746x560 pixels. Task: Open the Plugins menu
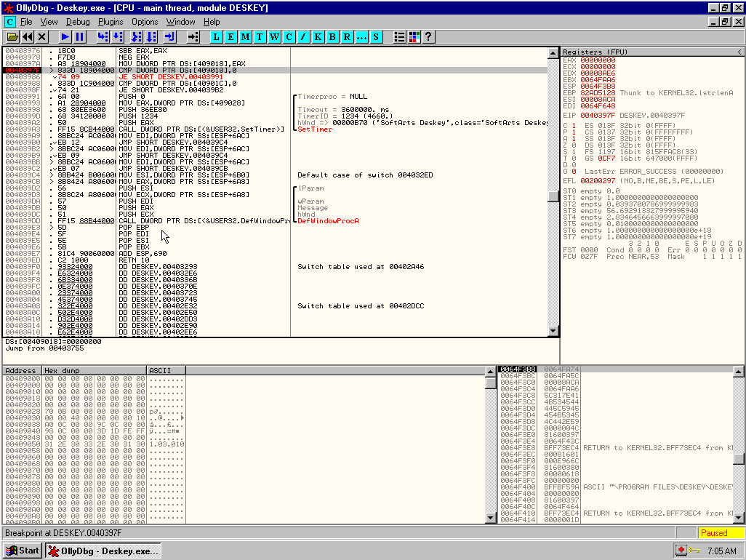coord(111,22)
